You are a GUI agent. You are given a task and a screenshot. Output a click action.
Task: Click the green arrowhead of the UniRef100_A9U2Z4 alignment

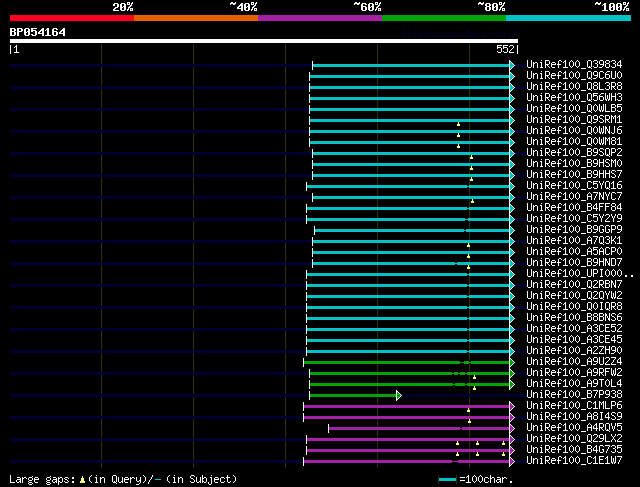pos(512,362)
